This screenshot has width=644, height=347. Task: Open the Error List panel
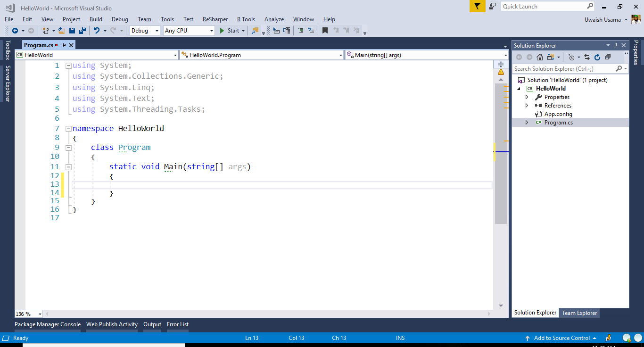coord(177,324)
